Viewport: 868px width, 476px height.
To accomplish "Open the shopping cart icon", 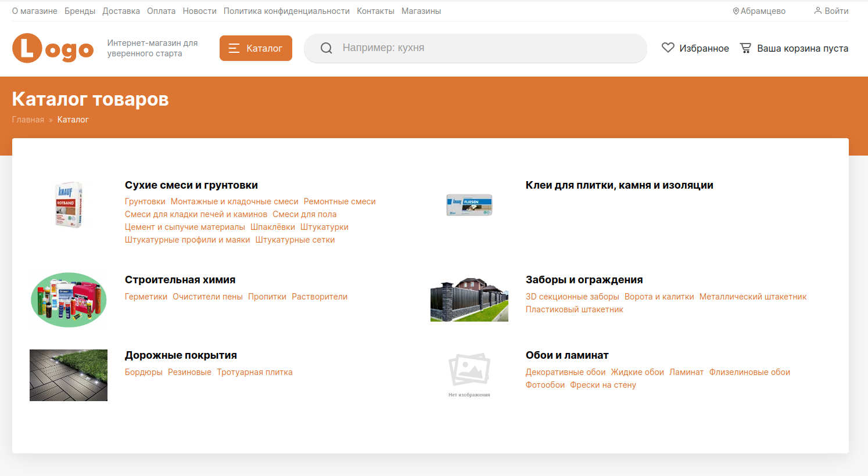I will (745, 48).
